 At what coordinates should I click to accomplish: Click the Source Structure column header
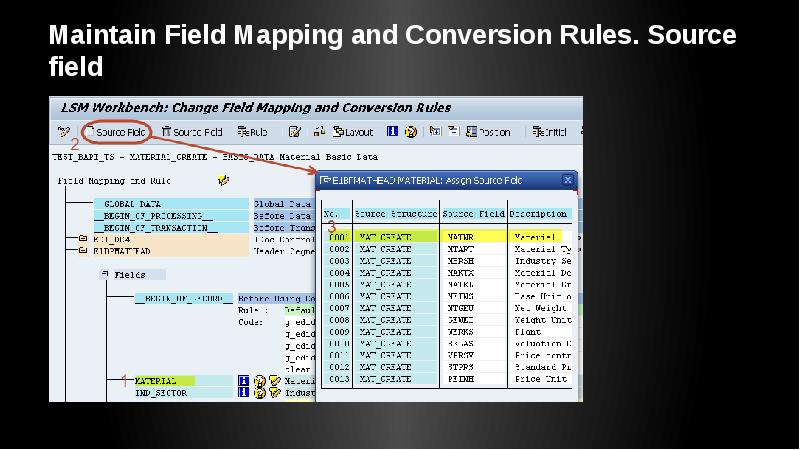point(396,214)
